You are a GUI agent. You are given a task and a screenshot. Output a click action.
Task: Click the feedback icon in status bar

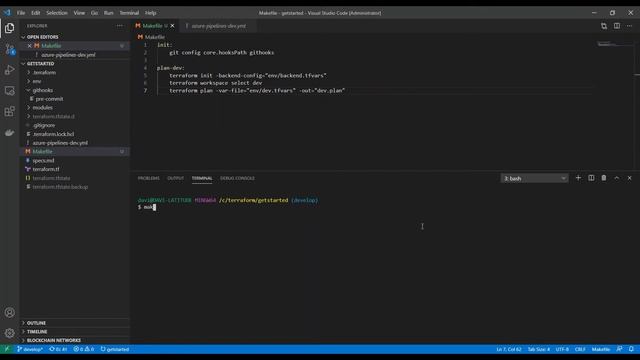click(x=619, y=349)
